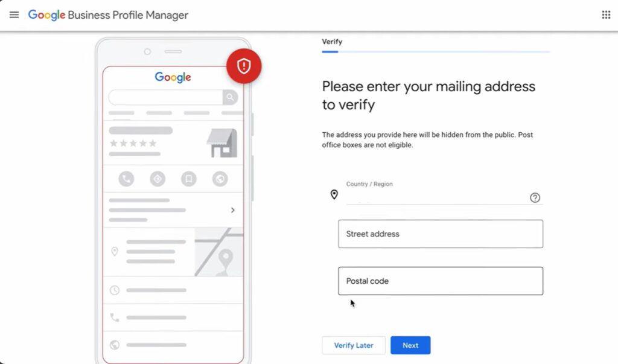
Task: Click the Business Profile Manager title
Action: (129, 14)
